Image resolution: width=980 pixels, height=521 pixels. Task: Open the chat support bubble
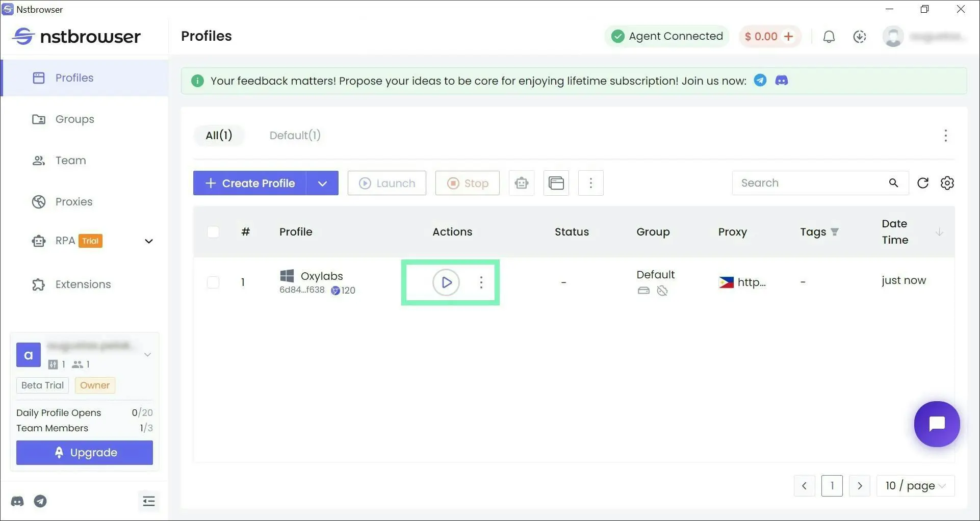937,424
